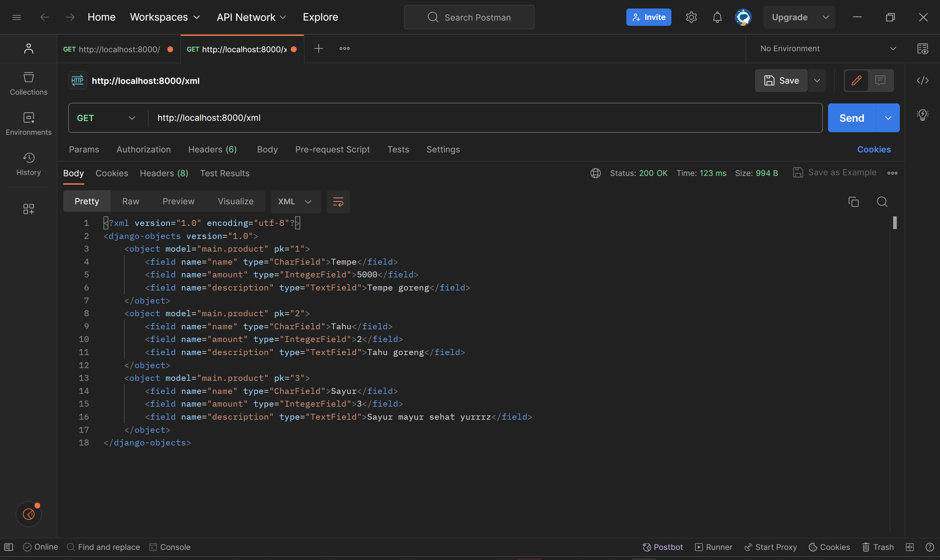Search within the response body

point(883,202)
